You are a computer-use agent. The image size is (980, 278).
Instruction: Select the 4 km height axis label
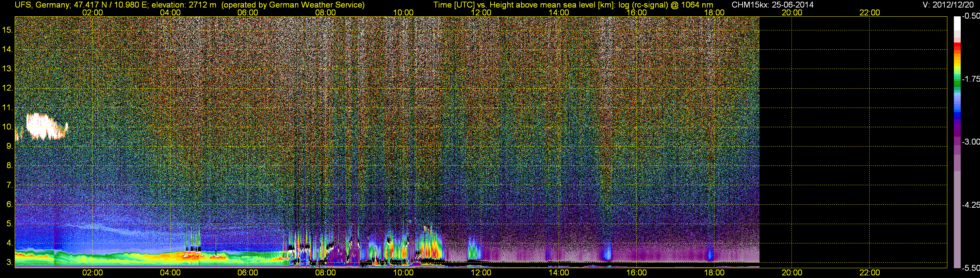tap(9, 243)
